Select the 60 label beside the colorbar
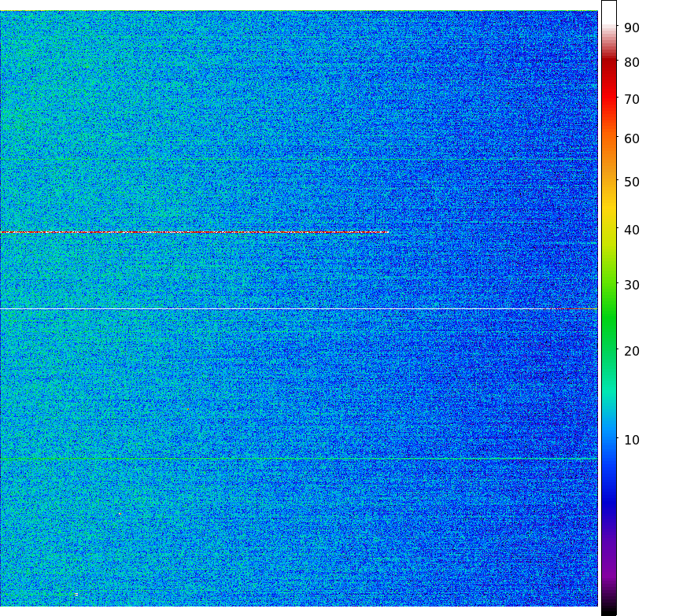This screenshot has width=683, height=616. tap(631, 139)
